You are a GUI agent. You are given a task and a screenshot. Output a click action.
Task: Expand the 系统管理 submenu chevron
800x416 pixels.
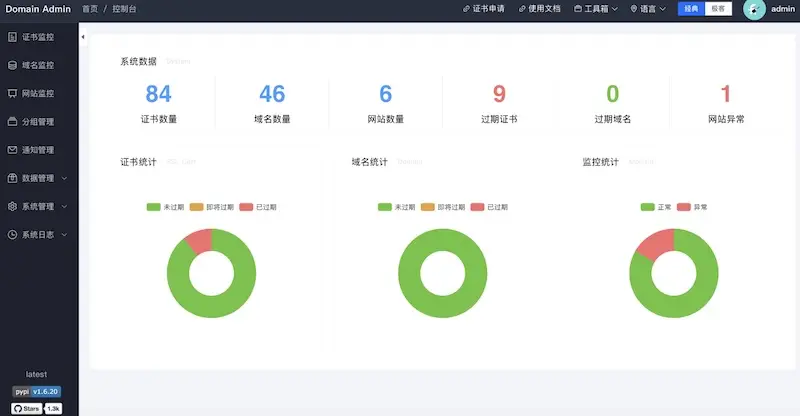point(64,207)
